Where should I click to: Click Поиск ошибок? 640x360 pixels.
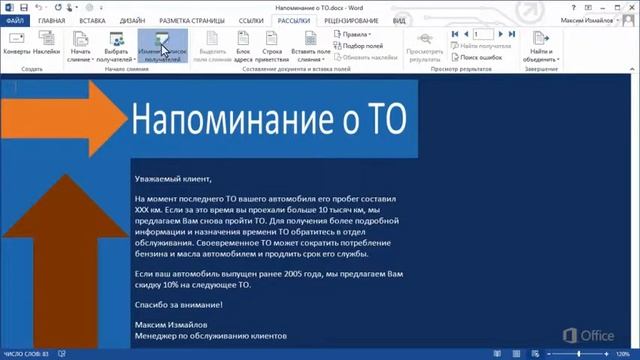(477, 57)
